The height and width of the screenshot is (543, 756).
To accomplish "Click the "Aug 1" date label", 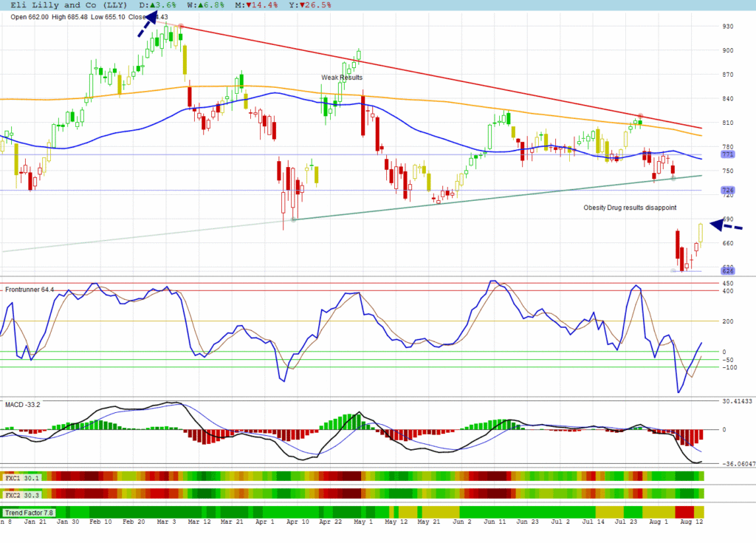I will tap(659, 522).
